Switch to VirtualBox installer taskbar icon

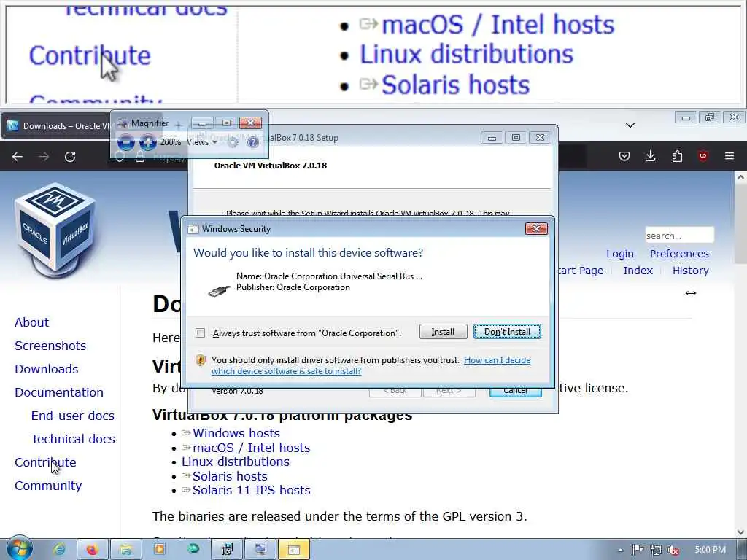click(227, 550)
